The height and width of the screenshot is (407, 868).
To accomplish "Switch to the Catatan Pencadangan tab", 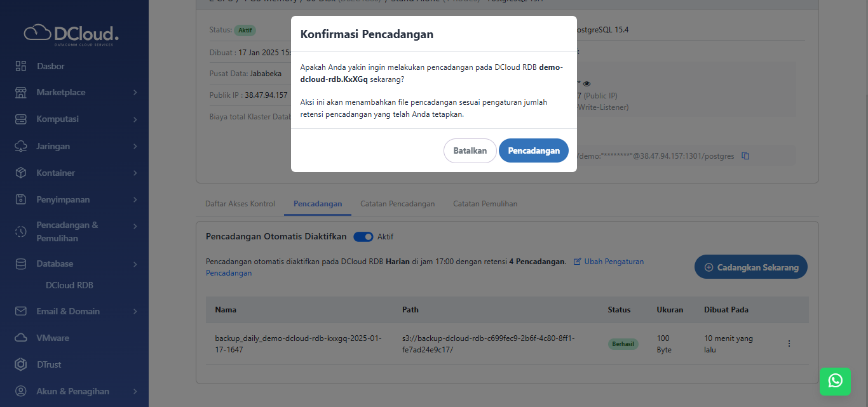I will pos(398,203).
